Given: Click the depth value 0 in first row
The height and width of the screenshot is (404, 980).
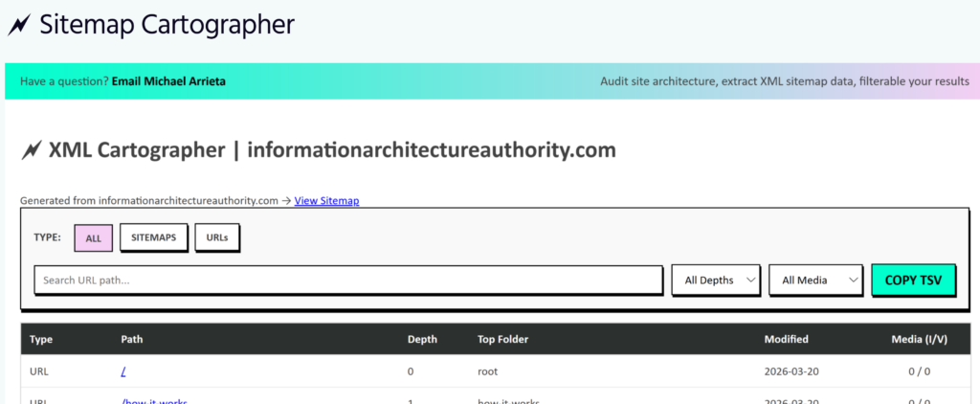Looking at the screenshot, I should coord(411,371).
